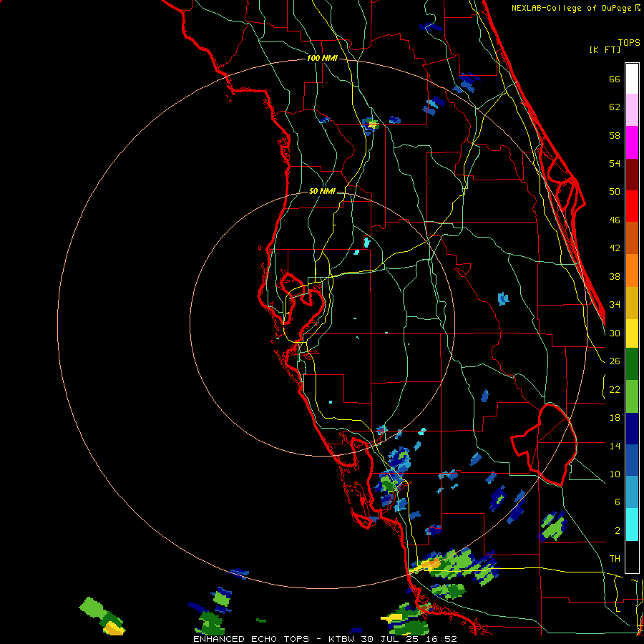
Task: Pick the magenta legend swatch
Action: coord(632,142)
